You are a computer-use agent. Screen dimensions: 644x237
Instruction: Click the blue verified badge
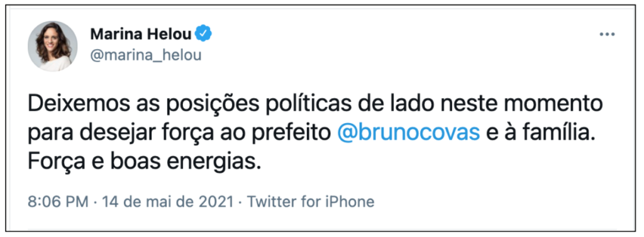pyautogui.click(x=203, y=34)
